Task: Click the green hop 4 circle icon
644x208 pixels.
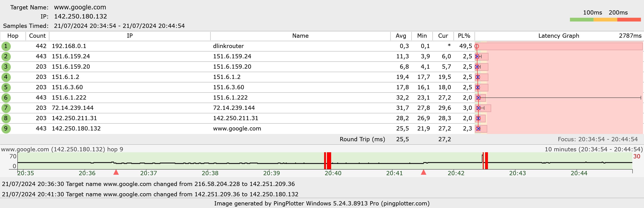Action: coord(6,77)
